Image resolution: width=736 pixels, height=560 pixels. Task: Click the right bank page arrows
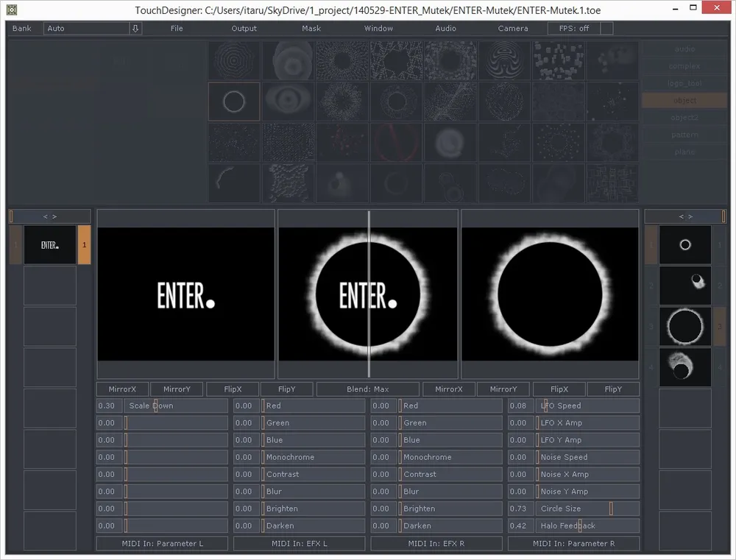684,216
